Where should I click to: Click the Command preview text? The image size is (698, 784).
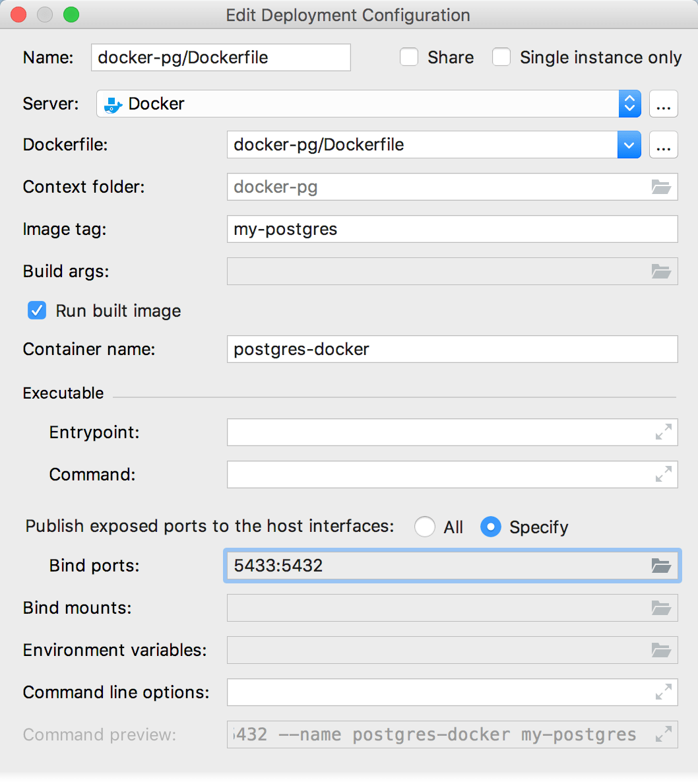click(x=435, y=735)
